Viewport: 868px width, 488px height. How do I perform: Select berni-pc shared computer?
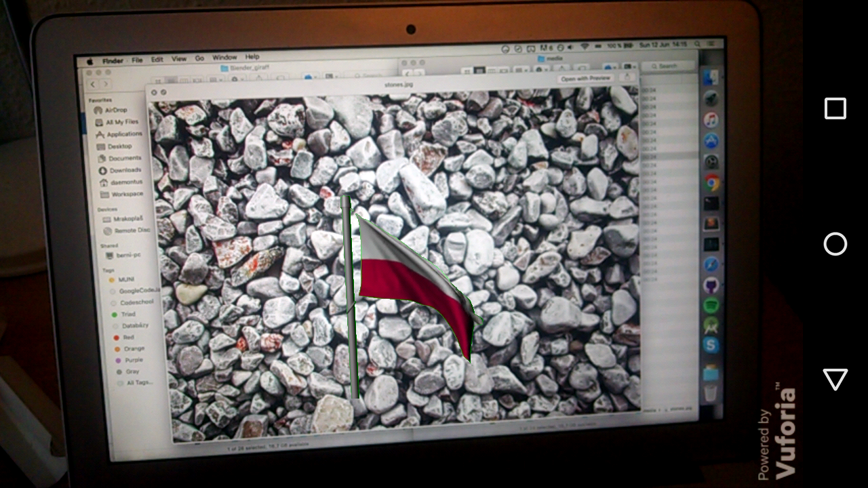click(124, 256)
